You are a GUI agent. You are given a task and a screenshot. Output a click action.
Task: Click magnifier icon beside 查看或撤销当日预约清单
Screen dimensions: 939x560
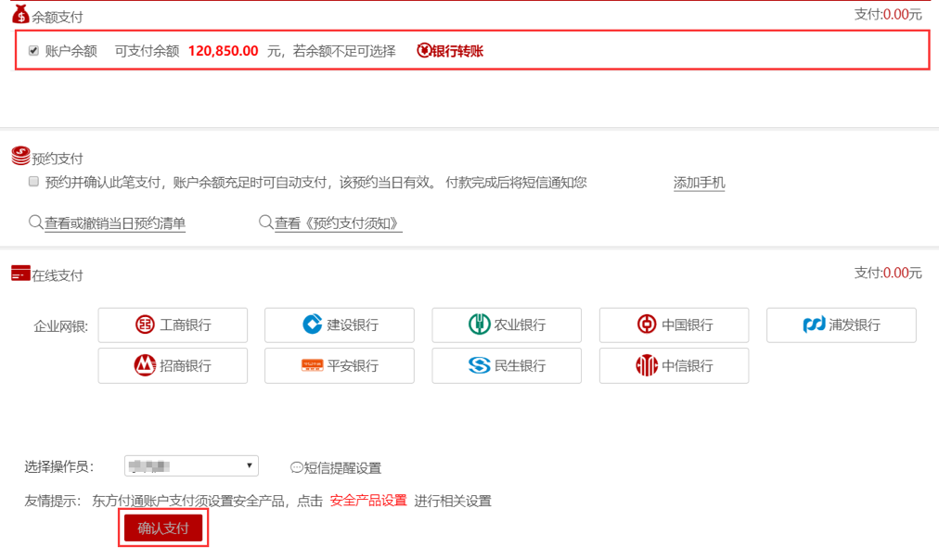pyautogui.click(x=36, y=223)
